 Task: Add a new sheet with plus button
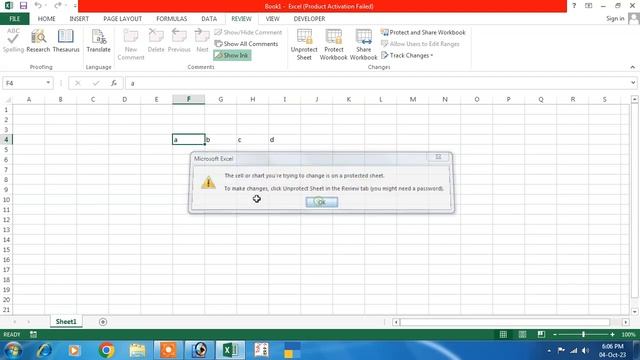(x=103, y=322)
